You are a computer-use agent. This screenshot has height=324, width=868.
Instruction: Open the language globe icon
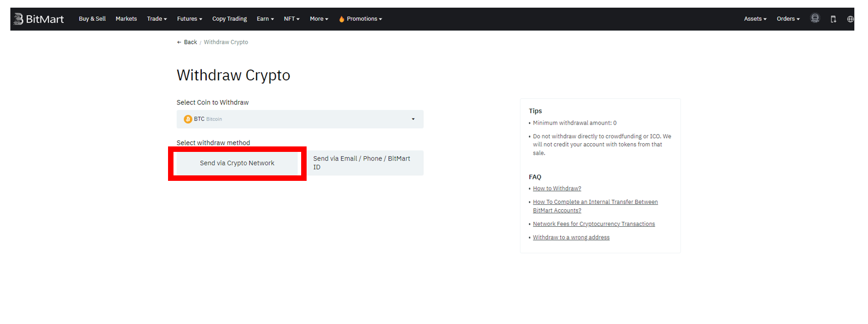point(850,19)
